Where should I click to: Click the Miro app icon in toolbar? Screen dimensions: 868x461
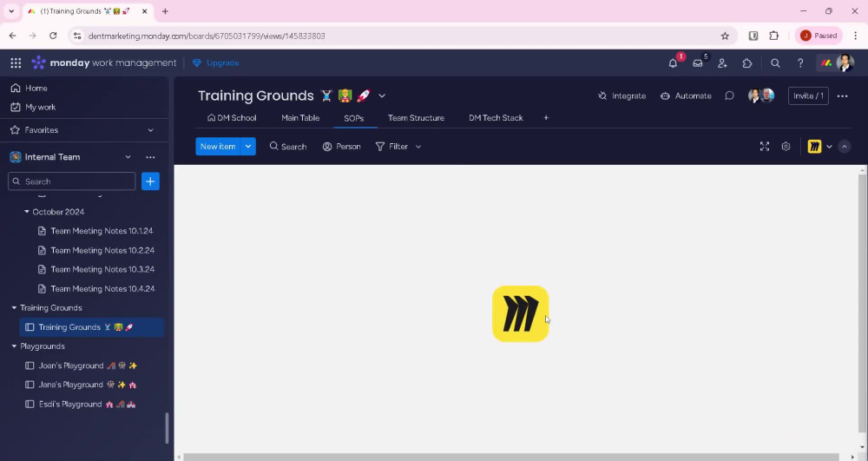coord(814,147)
